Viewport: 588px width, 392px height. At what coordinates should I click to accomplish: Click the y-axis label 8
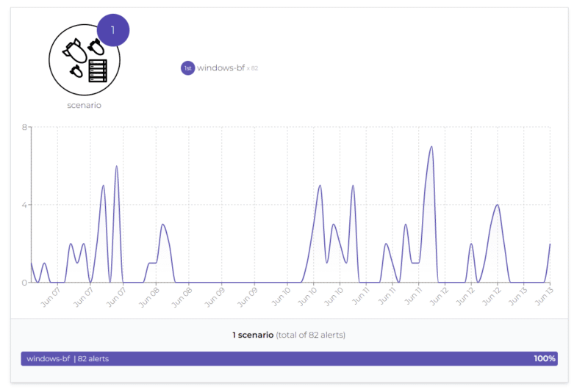[25, 127]
